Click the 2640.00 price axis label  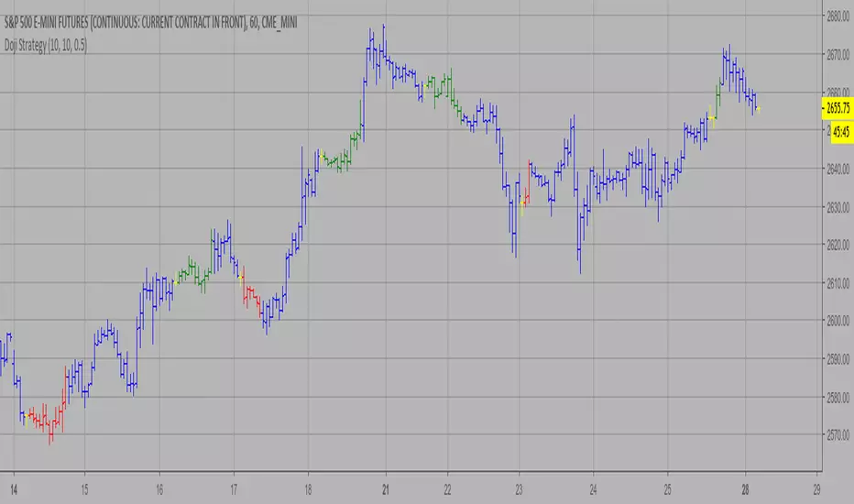[838, 170]
